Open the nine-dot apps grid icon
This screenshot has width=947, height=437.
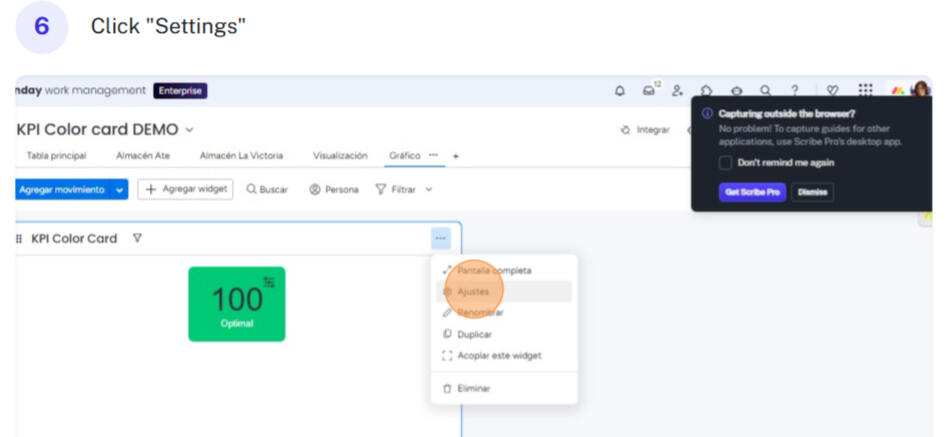tap(865, 91)
